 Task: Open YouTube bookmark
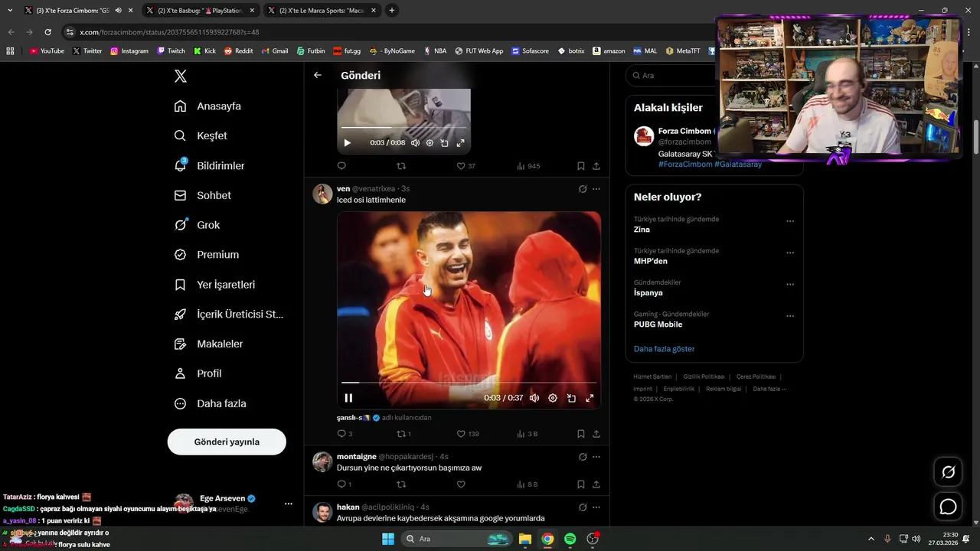click(47, 51)
